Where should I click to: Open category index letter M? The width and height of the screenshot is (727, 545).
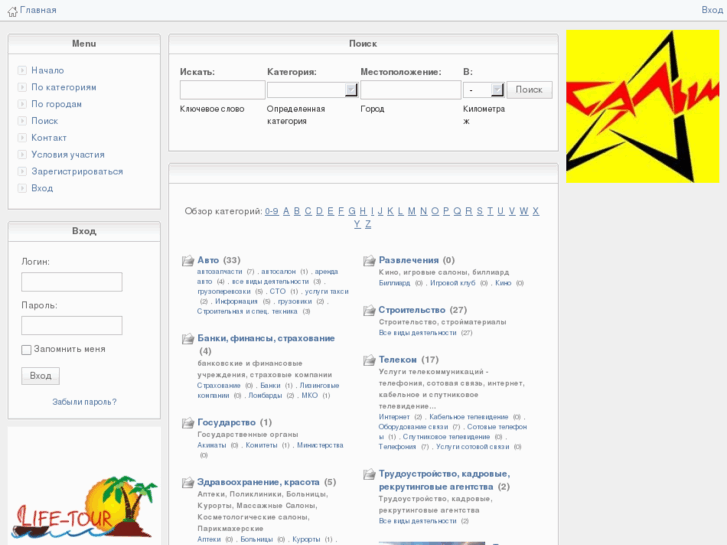[412, 212]
